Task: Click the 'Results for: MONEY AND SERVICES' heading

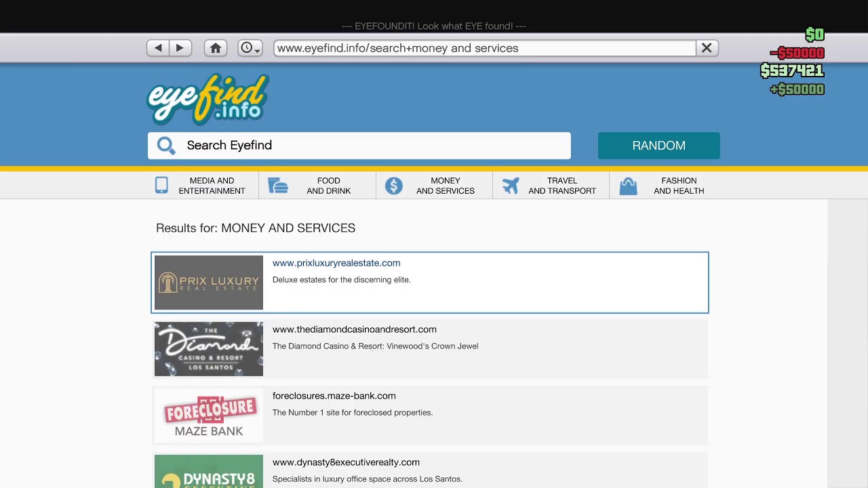Action: click(256, 228)
